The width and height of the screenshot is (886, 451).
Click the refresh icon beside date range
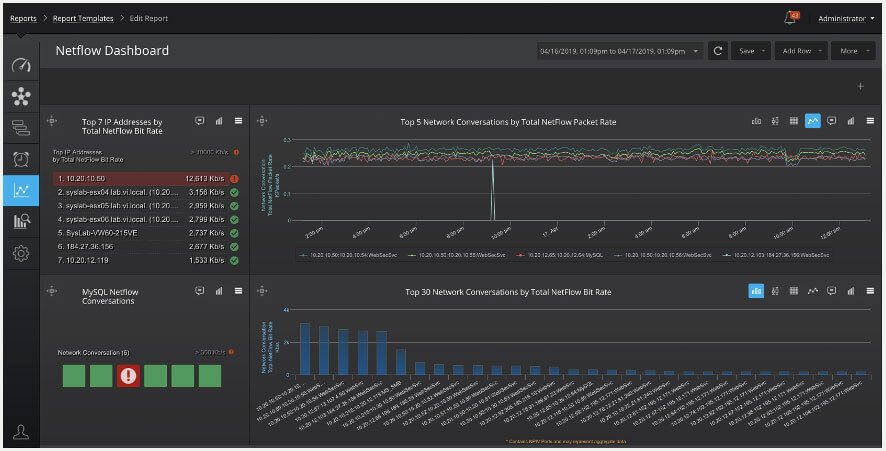pyautogui.click(x=718, y=51)
